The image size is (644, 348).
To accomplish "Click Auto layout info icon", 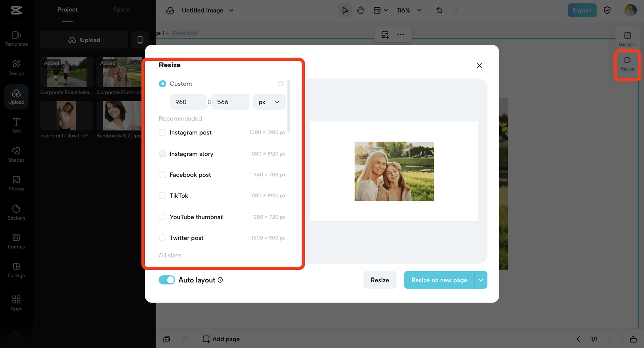I will point(220,280).
